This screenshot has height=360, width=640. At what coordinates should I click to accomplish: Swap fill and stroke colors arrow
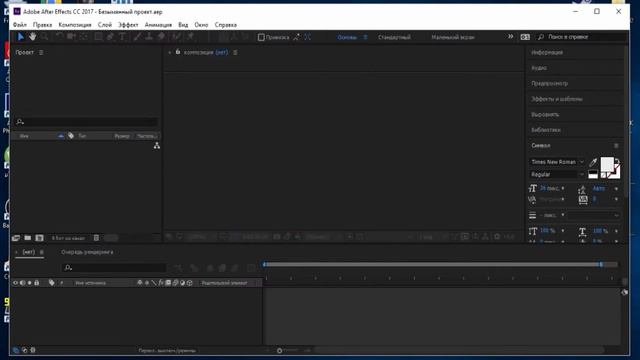point(617,161)
